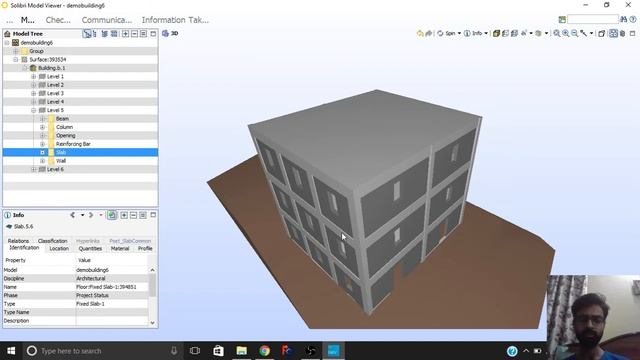640x360 pixels.
Task: Select the Opening folder in Model Tree
Action: tap(66, 136)
